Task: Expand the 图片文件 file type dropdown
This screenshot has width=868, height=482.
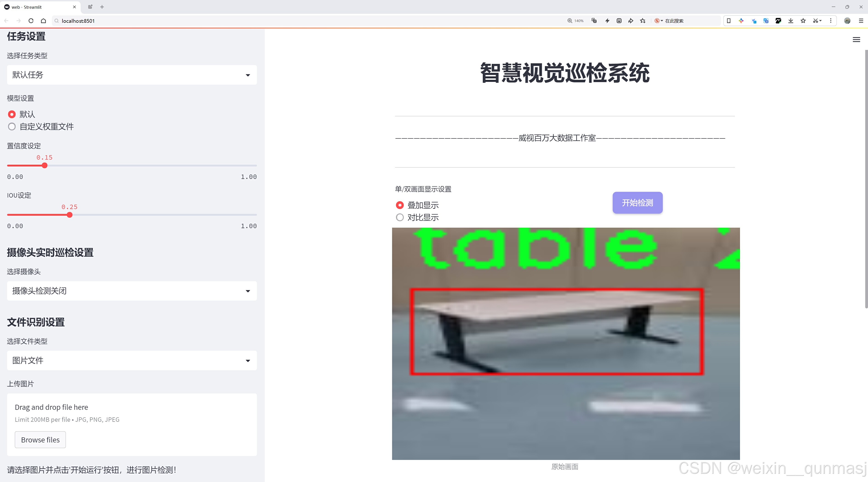Action: (132, 361)
